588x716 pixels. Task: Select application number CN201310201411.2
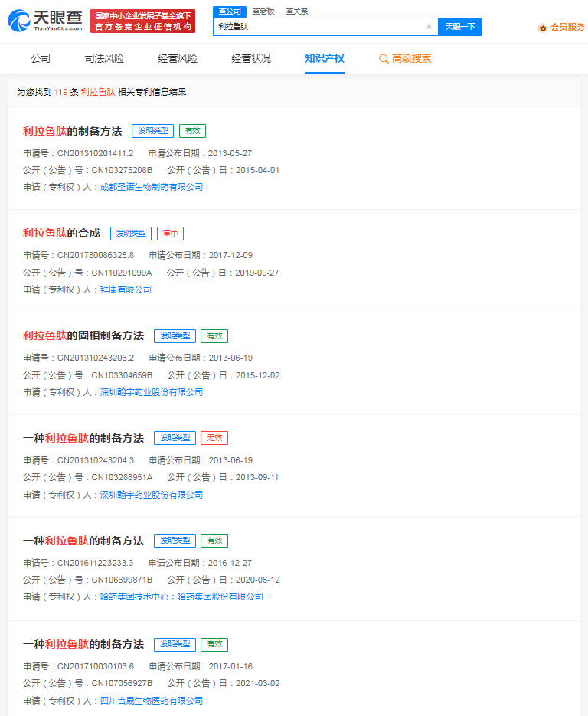pos(96,153)
